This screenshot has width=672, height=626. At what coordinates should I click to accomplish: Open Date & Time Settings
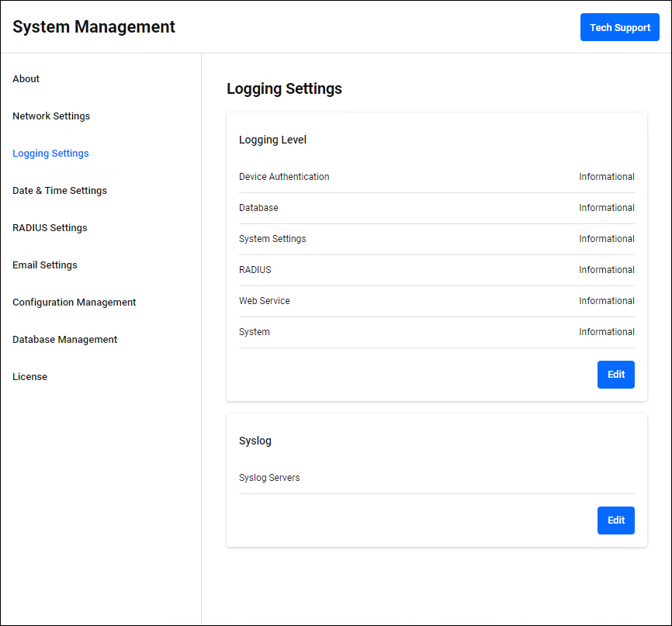[x=60, y=191]
